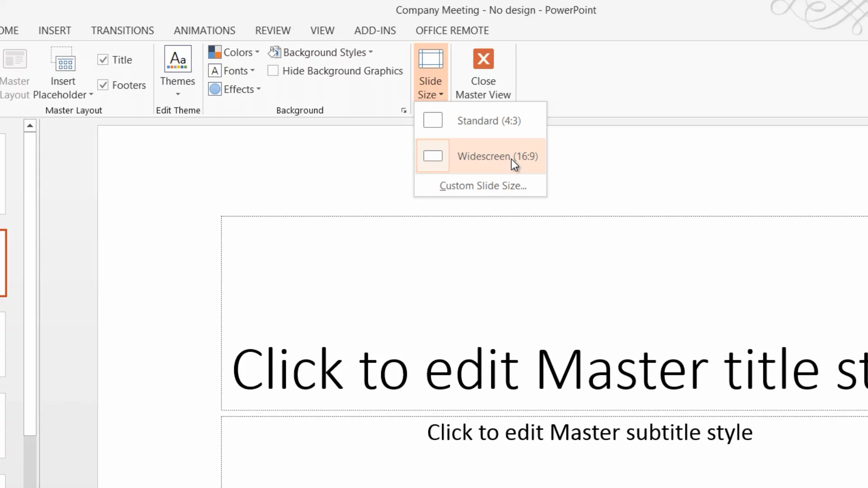
Task: Expand the Themes dropdown arrow
Action: point(178,94)
